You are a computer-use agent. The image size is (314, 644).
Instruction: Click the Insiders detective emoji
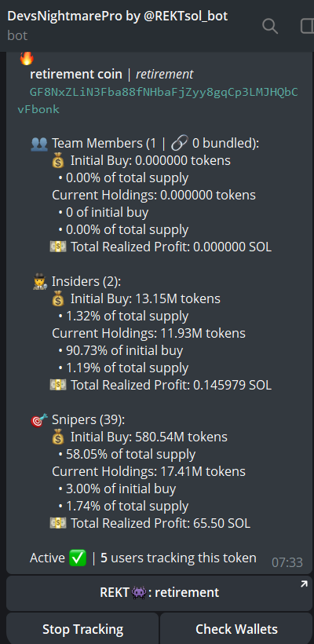(x=39, y=282)
